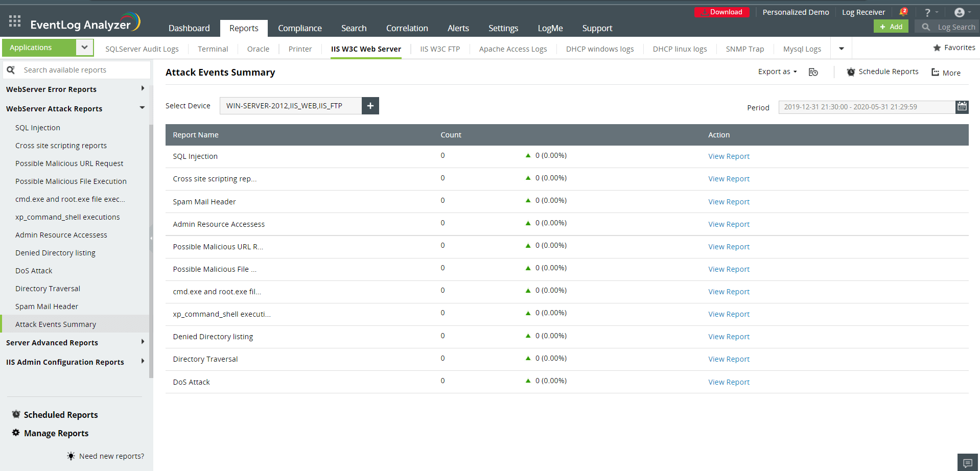Click the green Add button
This screenshot has width=980, height=471.
coord(891,27)
